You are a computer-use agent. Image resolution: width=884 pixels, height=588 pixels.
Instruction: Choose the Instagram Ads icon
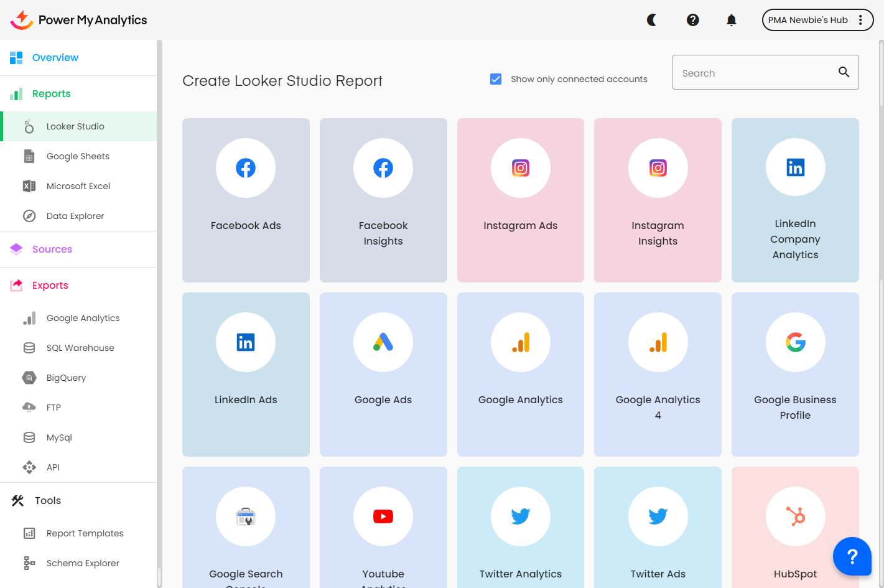tap(520, 168)
